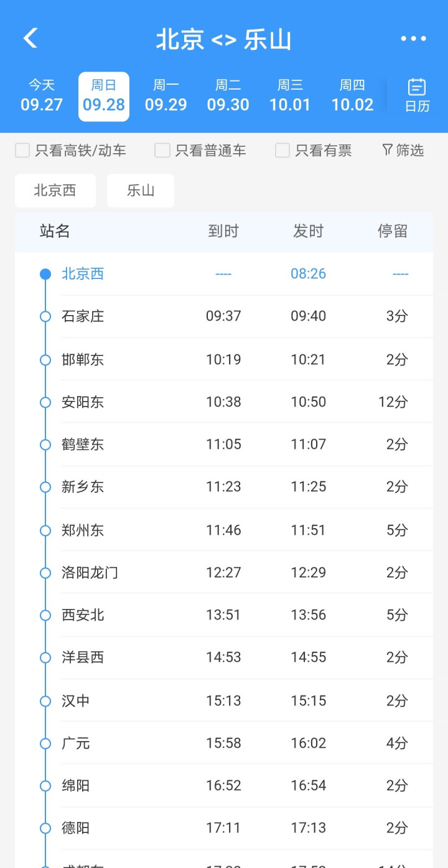
Task: Open the 筛选 filter funnel
Action: click(x=403, y=150)
